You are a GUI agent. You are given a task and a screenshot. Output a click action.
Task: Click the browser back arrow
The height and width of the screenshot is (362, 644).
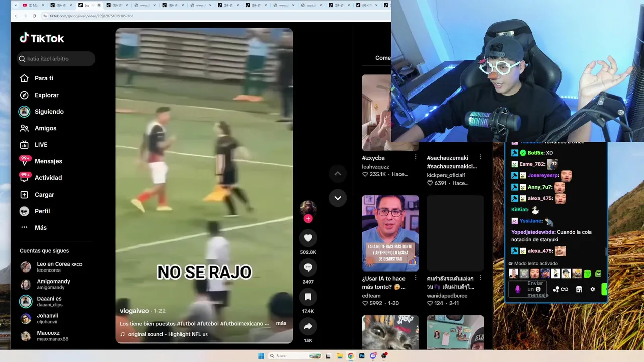pos(16,16)
